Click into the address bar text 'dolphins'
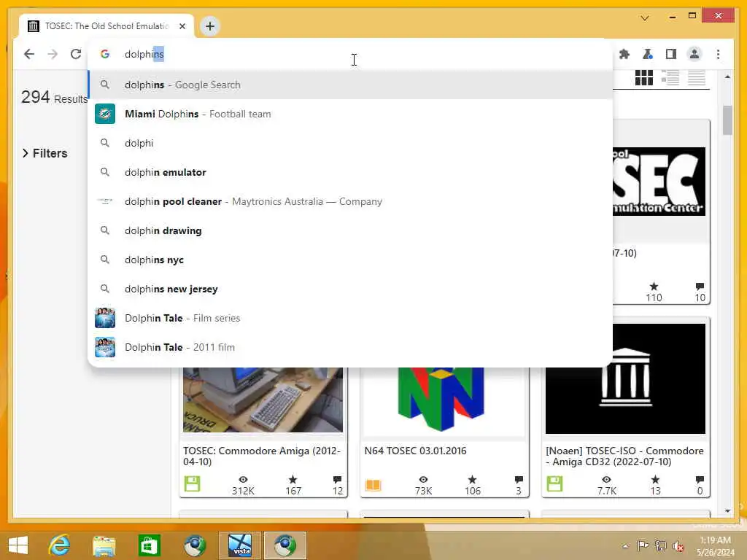The image size is (747, 560). tap(144, 54)
